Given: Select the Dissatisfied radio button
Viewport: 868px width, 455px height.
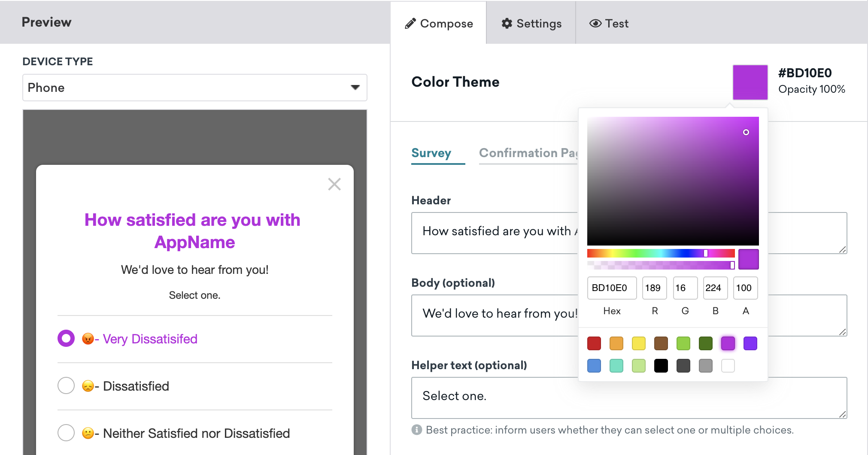Looking at the screenshot, I should coord(66,385).
